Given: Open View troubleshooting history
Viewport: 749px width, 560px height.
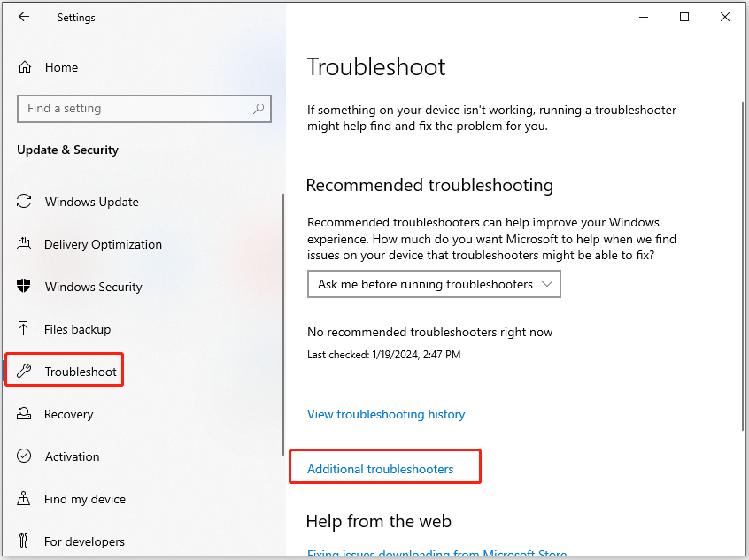Looking at the screenshot, I should coord(386,414).
